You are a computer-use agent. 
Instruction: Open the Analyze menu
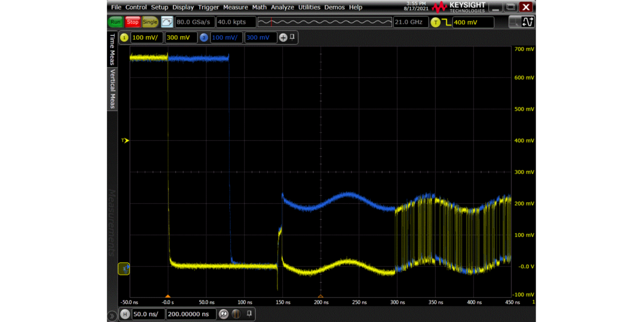[x=283, y=7]
